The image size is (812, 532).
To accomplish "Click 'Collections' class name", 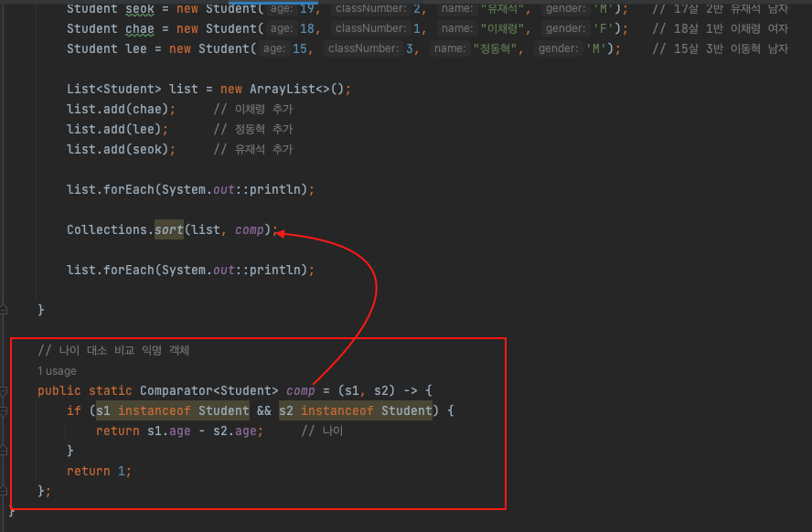I will tap(107, 229).
